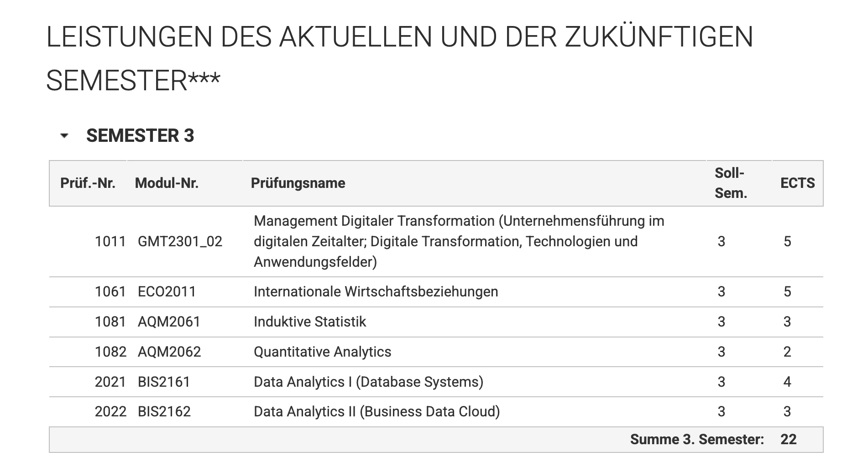Viewport: 868px width, 467px height.
Task: Click the ECTS column header
Action: [797, 183]
